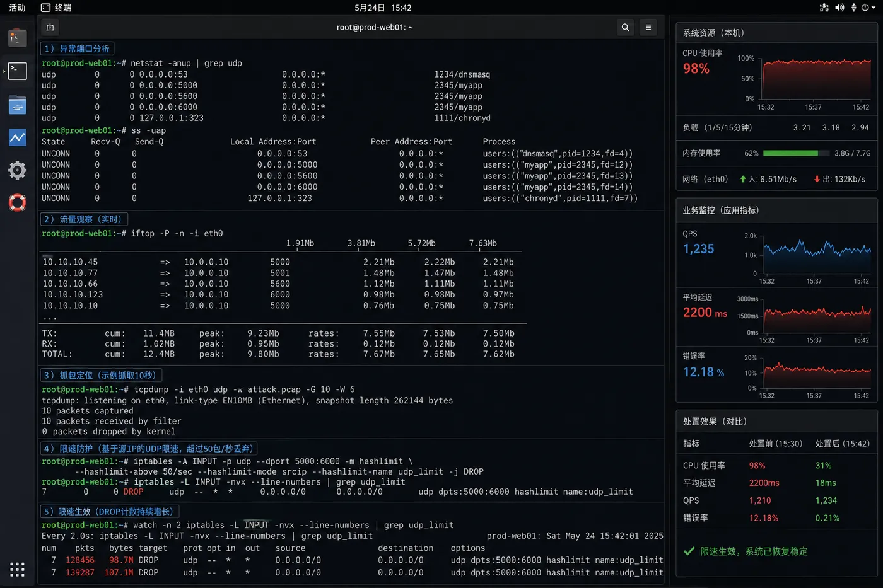This screenshot has height=588, width=883.
Task: Click the 限速生效，系统已恢复稳定 status message
Action: (x=754, y=551)
